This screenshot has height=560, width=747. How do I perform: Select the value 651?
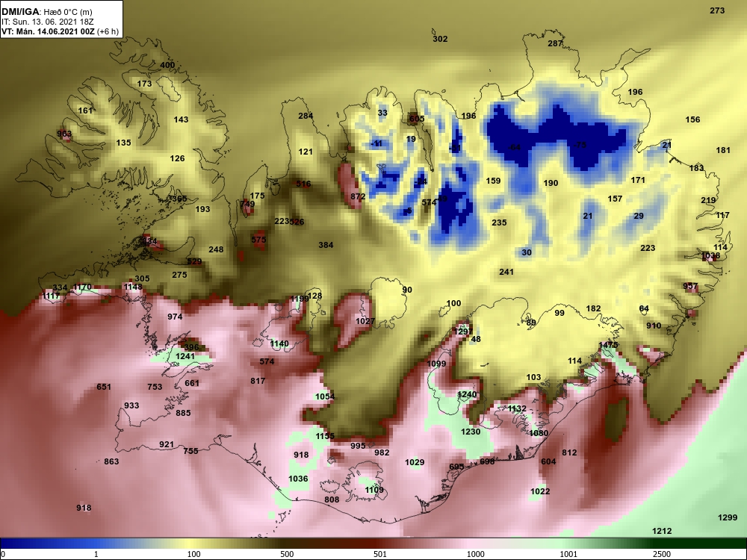pyautogui.click(x=104, y=387)
